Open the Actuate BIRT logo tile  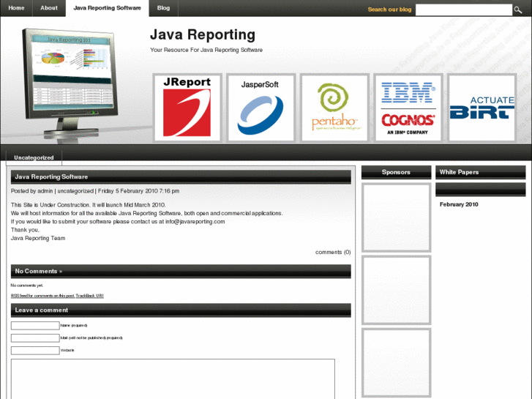[x=482, y=108]
